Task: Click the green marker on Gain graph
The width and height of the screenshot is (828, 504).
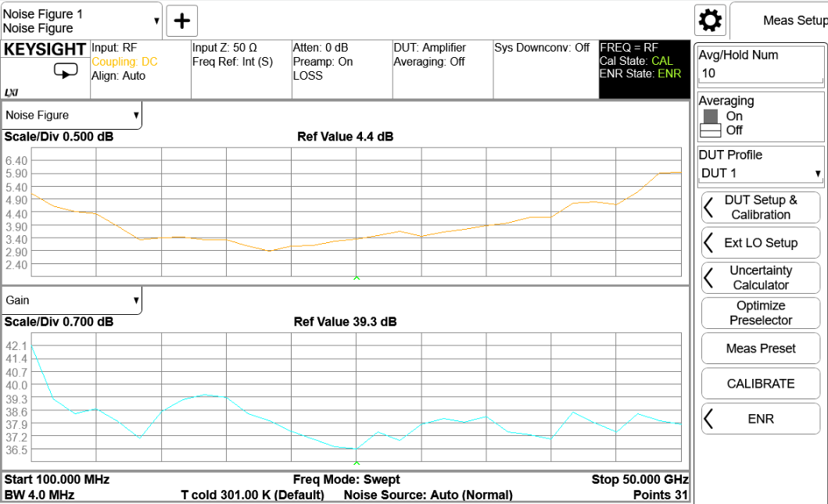Action: [357, 463]
